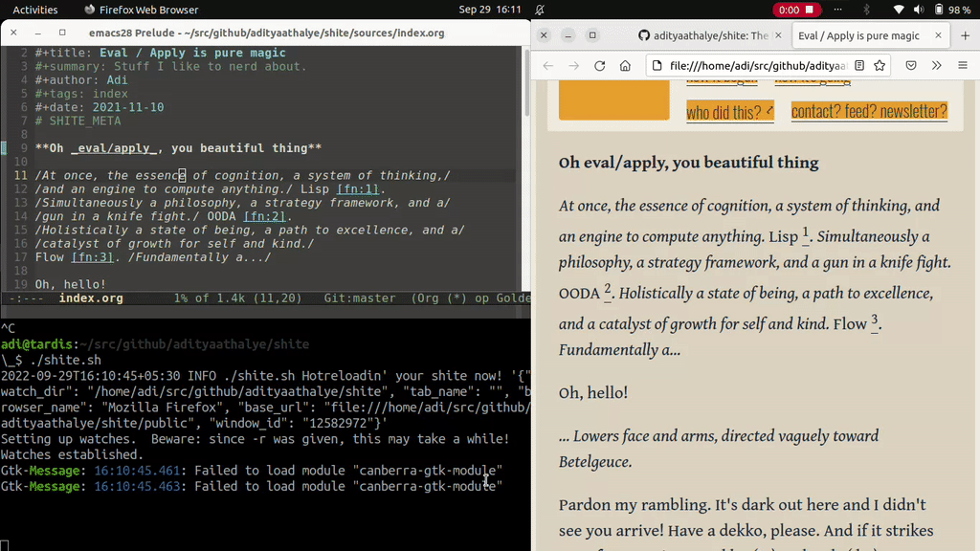Image resolution: width=980 pixels, height=551 pixels.
Task: Click the orange logo block on page
Action: 613,99
